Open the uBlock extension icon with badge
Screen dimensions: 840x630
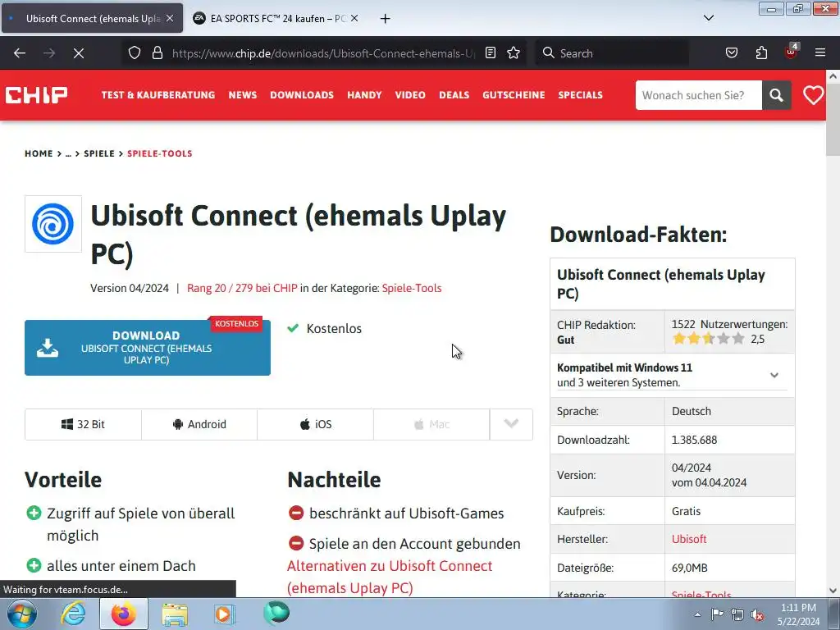click(x=791, y=52)
